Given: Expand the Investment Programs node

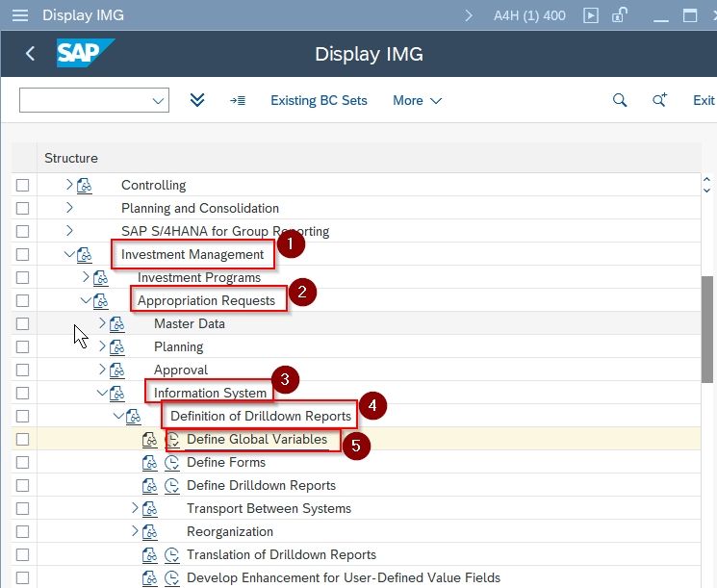Looking at the screenshot, I should pos(86,276).
